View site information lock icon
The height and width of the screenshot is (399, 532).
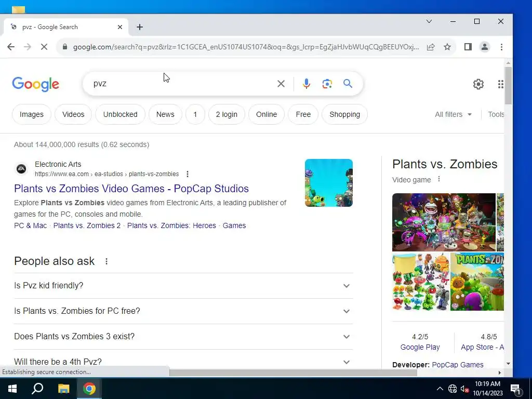pyautogui.click(x=65, y=47)
